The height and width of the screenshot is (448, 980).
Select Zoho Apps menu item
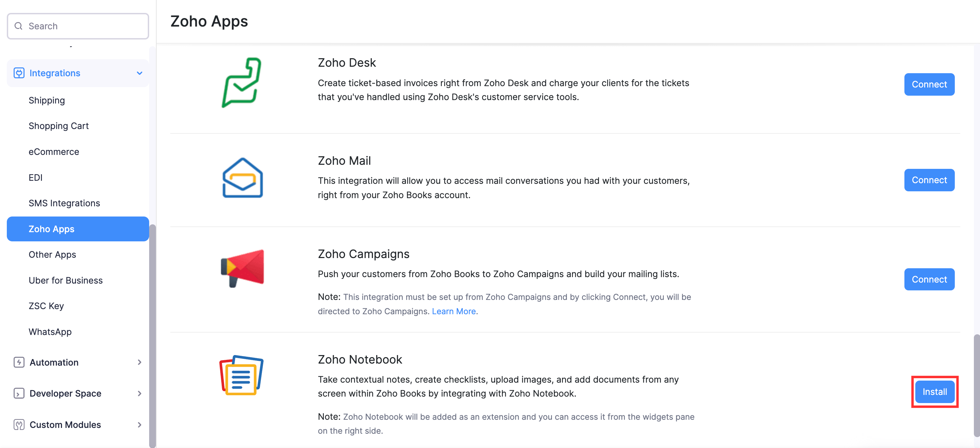(x=52, y=229)
